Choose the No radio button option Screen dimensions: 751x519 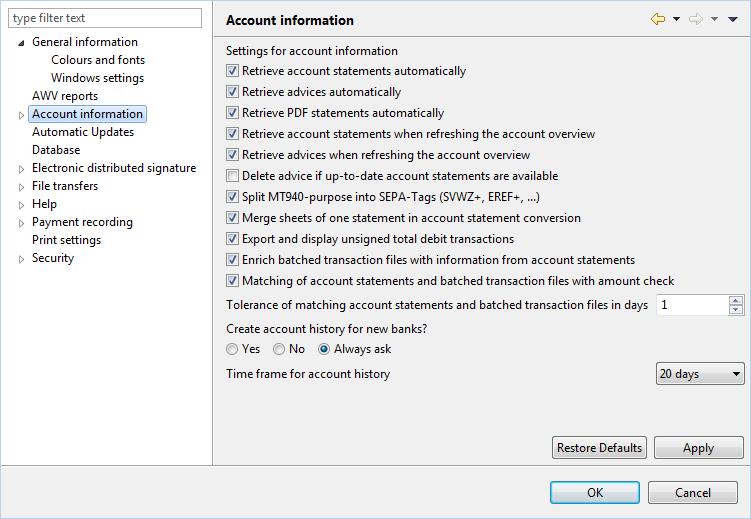click(279, 349)
